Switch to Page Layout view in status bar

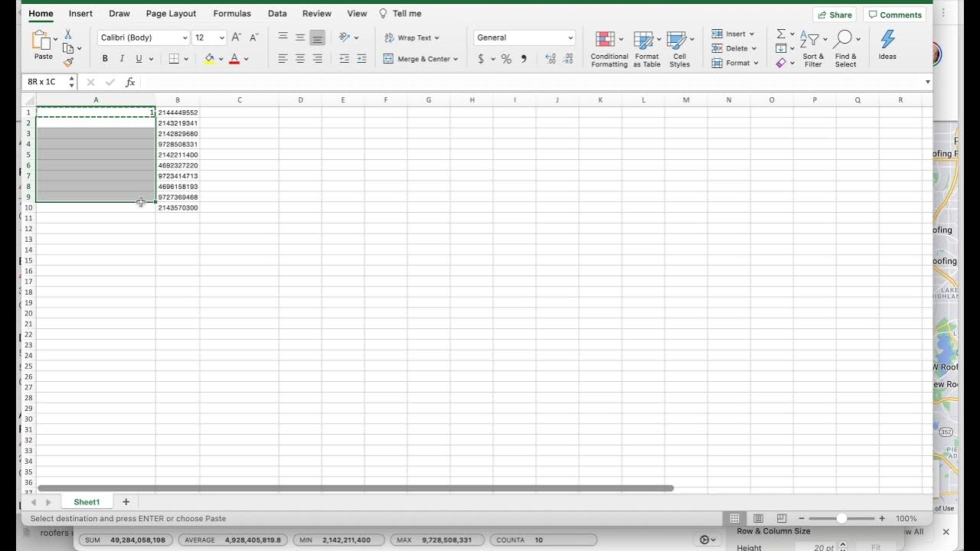click(x=758, y=518)
